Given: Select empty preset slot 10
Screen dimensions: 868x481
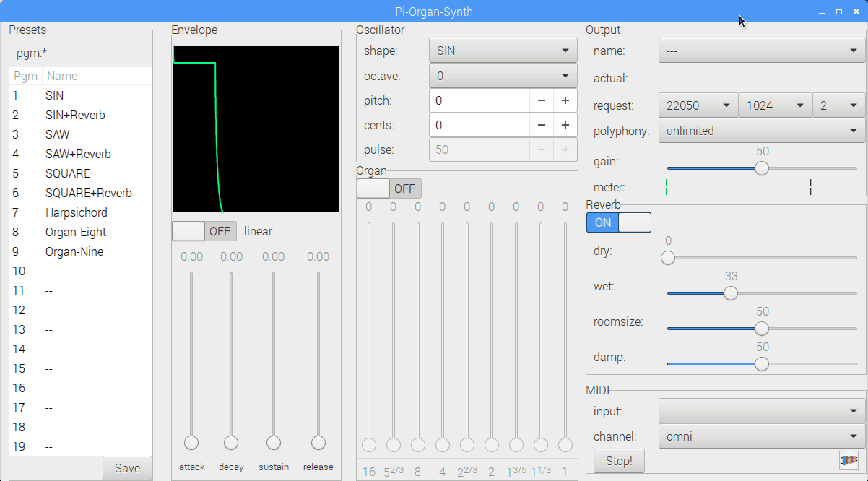Looking at the screenshot, I should [81, 271].
